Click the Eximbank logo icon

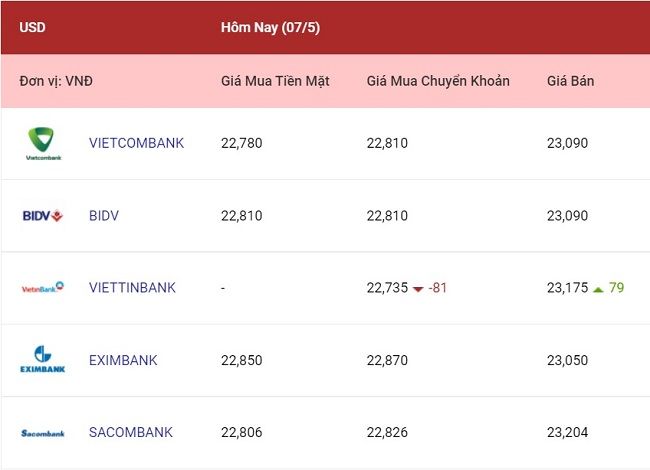point(43,359)
